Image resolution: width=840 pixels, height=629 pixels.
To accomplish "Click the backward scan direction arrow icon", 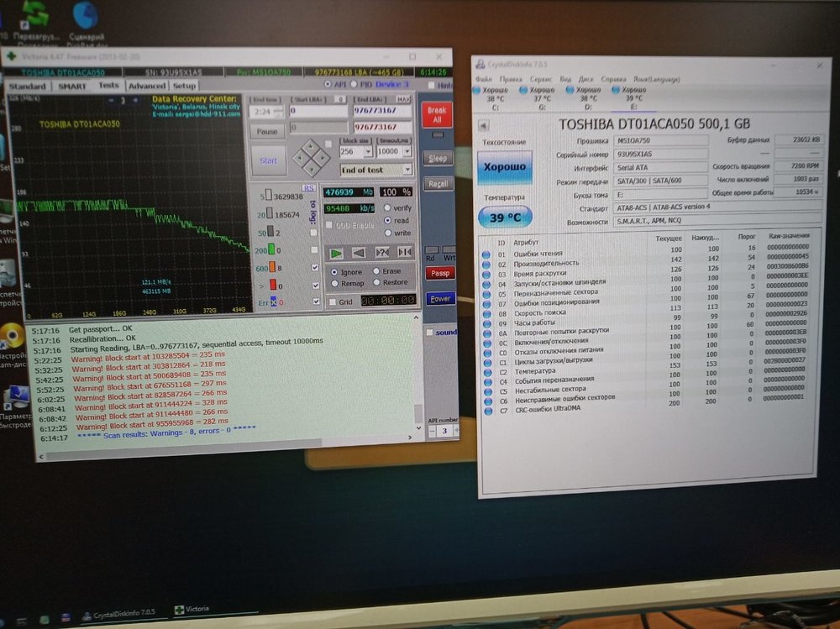I will (359, 252).
